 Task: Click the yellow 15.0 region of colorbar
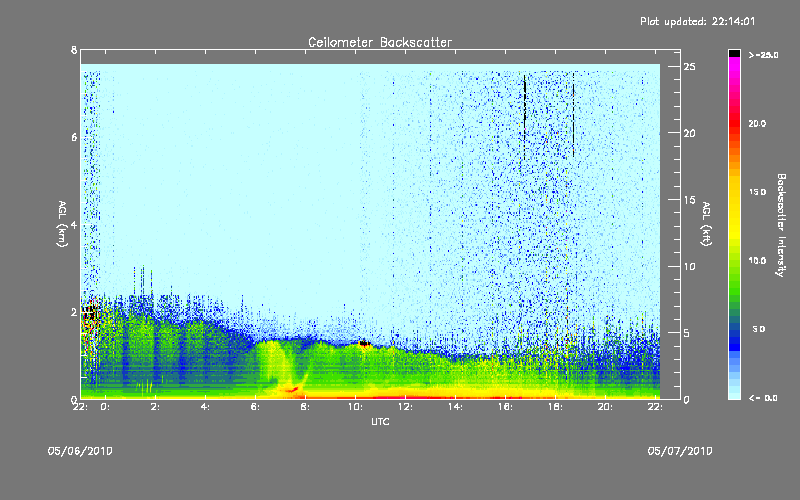[734, 192]
